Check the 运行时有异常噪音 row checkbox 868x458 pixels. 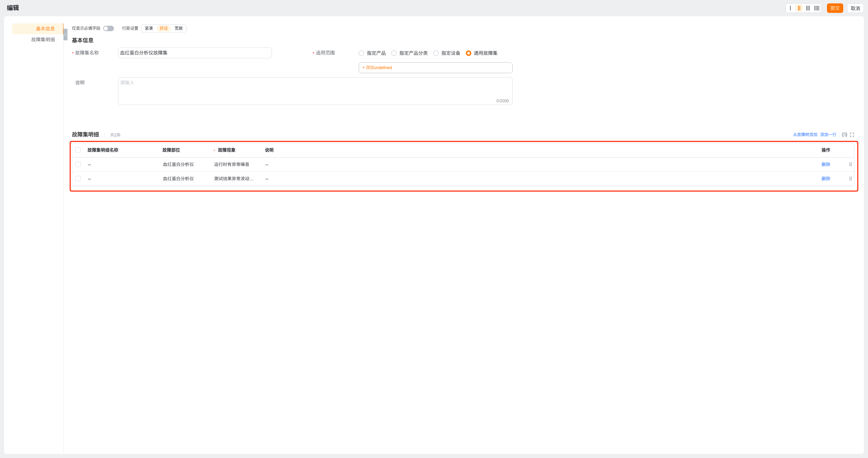(x=78, y=165)
